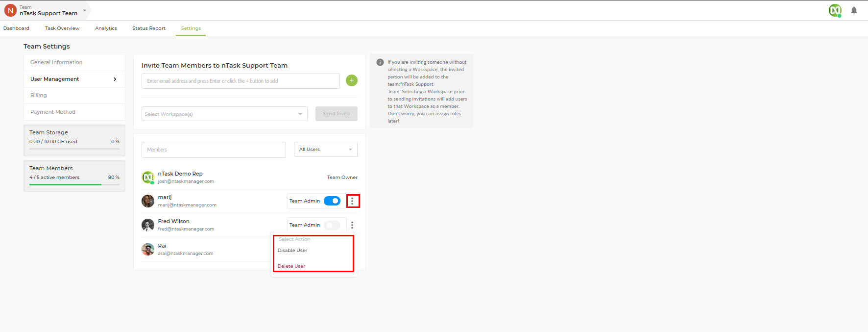
Task: Click the nTask Demo Rep name
Action: point(180,174)
